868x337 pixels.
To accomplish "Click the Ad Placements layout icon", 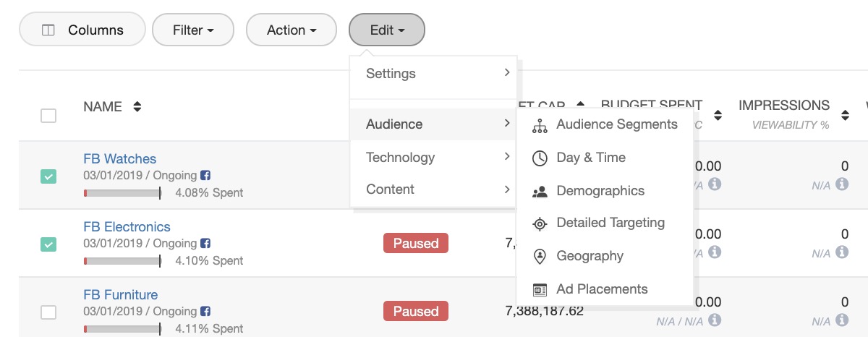I will click(540, 289).
